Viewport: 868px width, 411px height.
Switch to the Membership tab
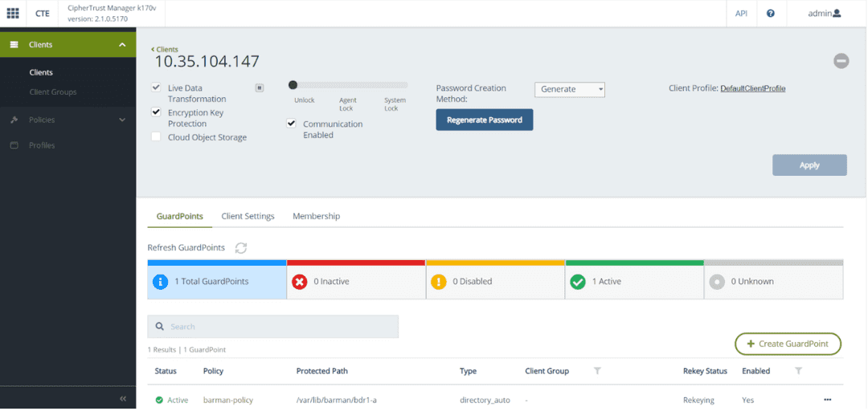[316, 216]
